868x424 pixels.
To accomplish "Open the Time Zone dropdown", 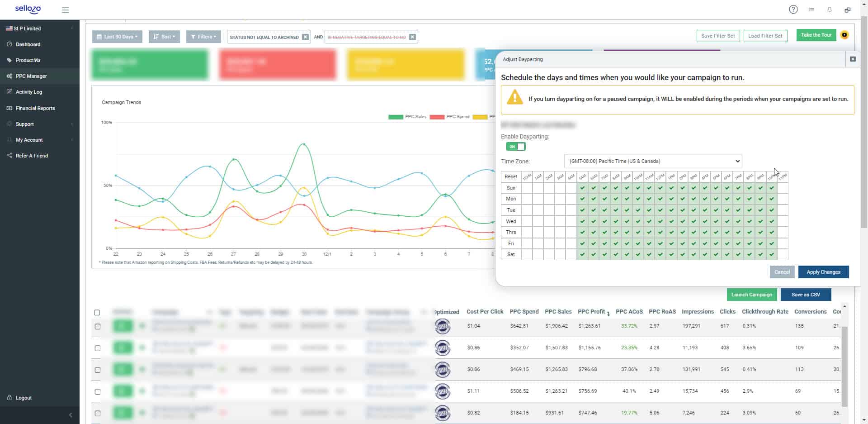I will coord(652,161).
